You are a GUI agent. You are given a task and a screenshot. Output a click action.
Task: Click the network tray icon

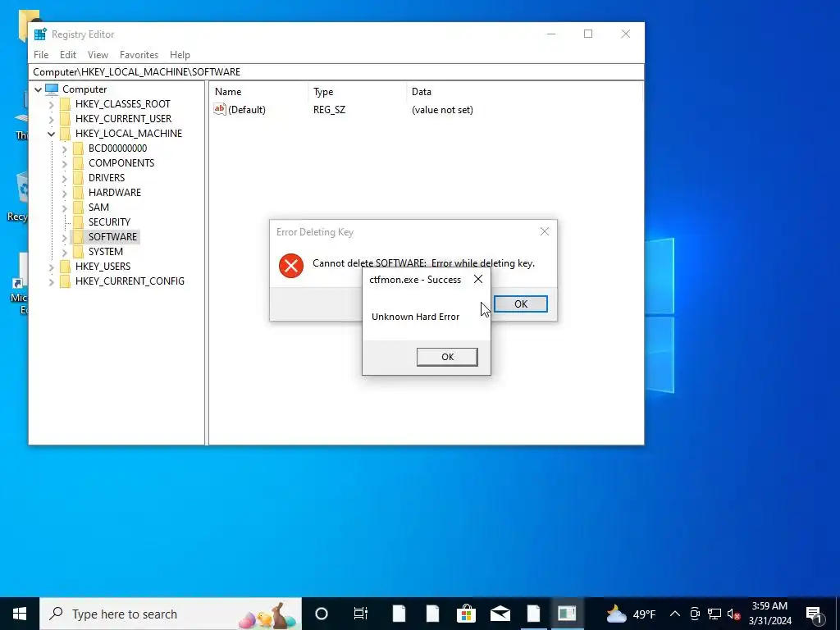point(714,614)
